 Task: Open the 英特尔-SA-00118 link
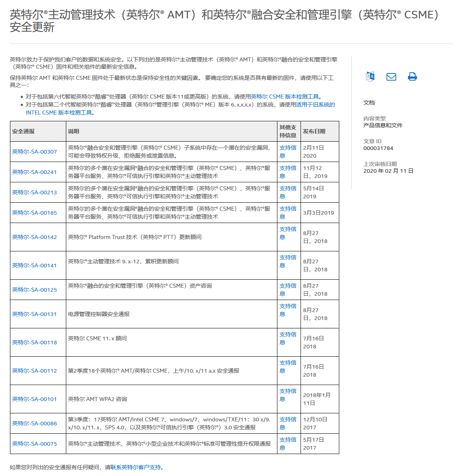pyautogui.click(x=34, y=342)
